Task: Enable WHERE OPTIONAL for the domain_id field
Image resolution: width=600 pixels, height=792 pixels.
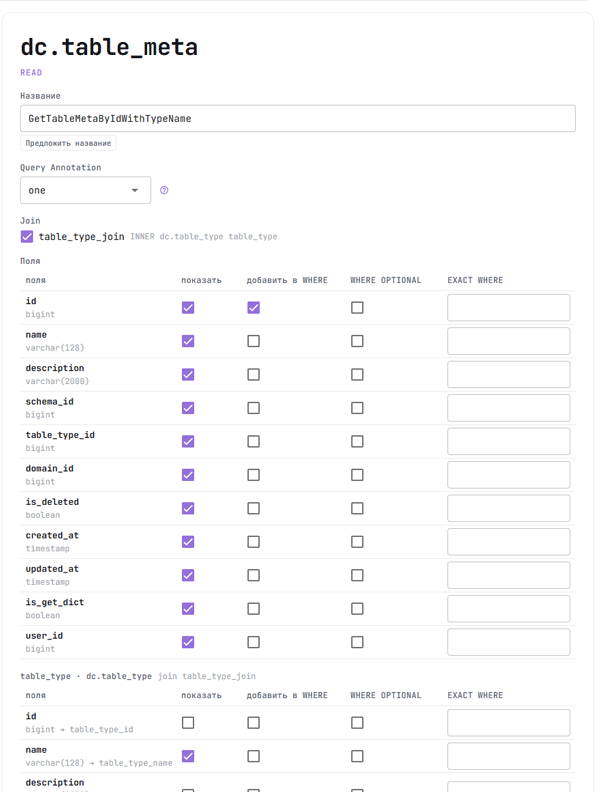Action: coord(357,475)
